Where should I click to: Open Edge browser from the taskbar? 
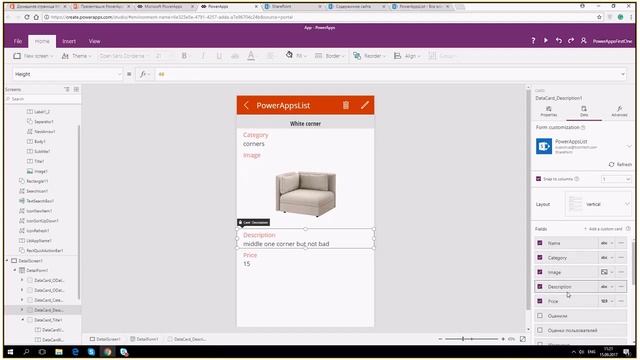point(75,351)
